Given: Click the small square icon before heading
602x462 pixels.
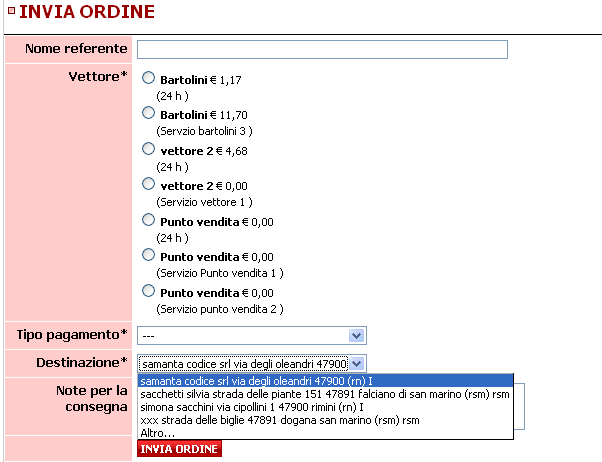Looking at the screenshot, I should [x=12, y=10].
